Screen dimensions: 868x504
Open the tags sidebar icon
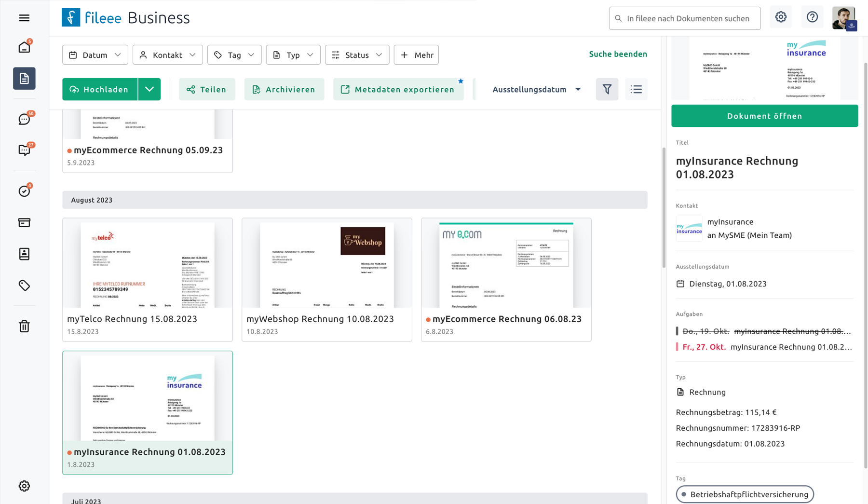(24, 286)
